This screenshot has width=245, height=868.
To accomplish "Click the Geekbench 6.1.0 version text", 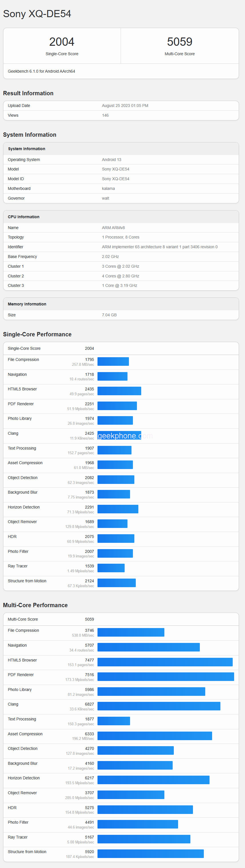I will 41,71.
